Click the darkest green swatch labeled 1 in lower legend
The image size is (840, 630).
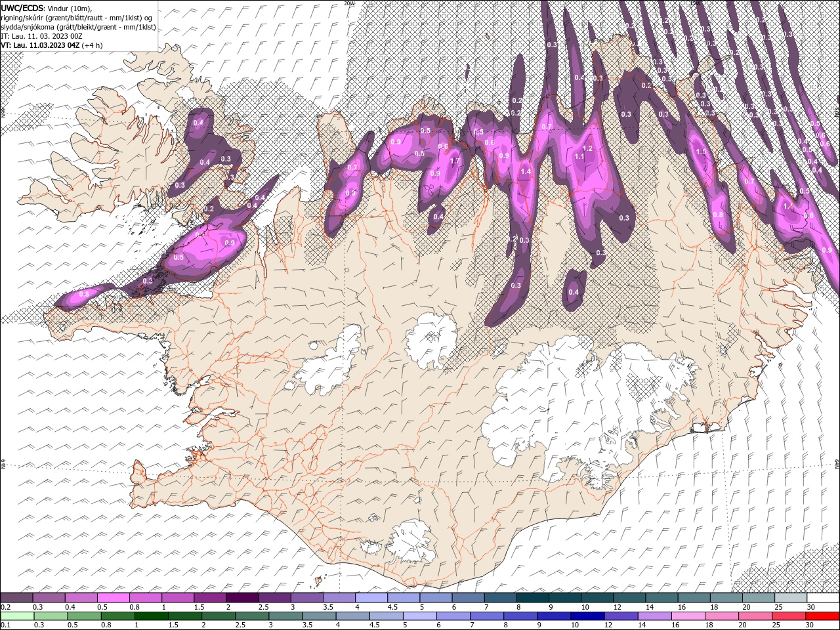click(151, 616)
